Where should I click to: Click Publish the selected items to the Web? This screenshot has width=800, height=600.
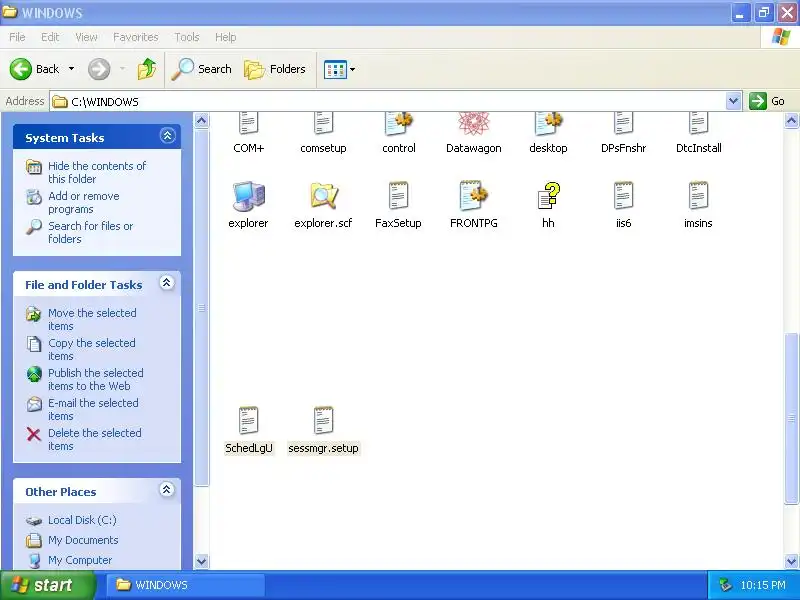pos(95,380)
